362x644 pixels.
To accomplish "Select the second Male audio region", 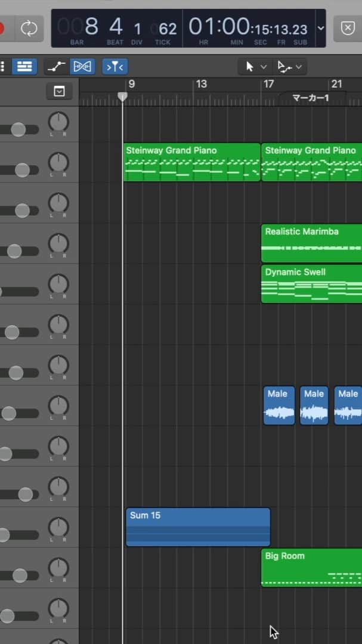I will [314, 405].
